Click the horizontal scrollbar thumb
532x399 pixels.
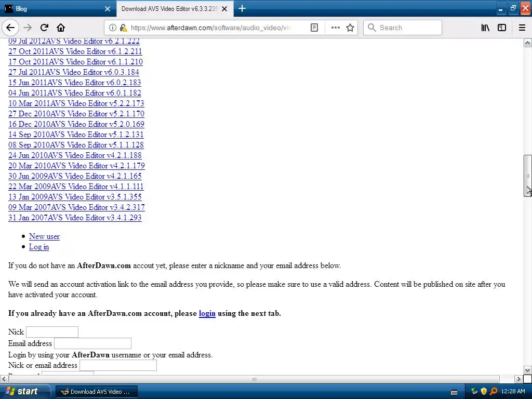[x=254, y=379]
